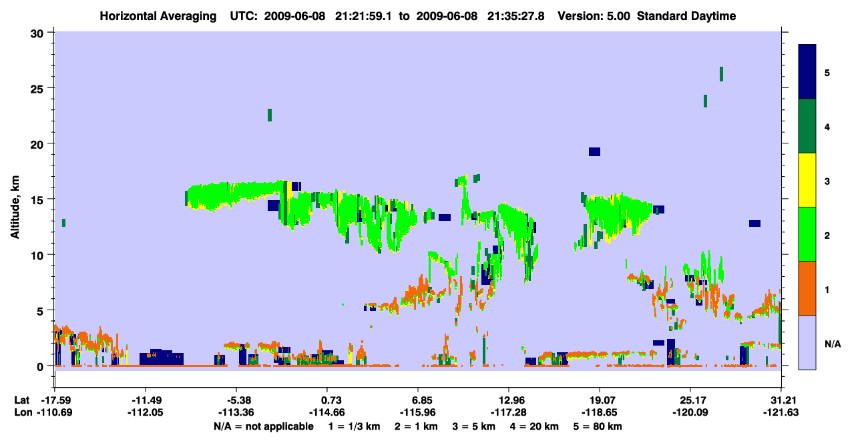The height and width of the screenshot is (445, 868).
Task: Click the 'Horizontal Averaging' title text
Action: pyautogui.click(x=157, y=16)
